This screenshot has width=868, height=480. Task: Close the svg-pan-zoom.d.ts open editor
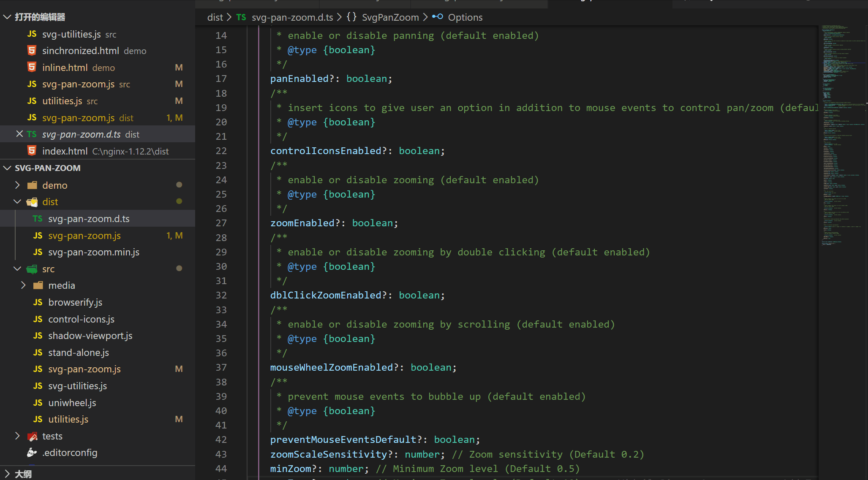pos(19,134)
